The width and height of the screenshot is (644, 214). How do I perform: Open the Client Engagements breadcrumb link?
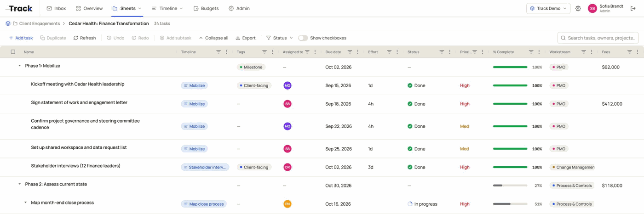pos(40,23)
